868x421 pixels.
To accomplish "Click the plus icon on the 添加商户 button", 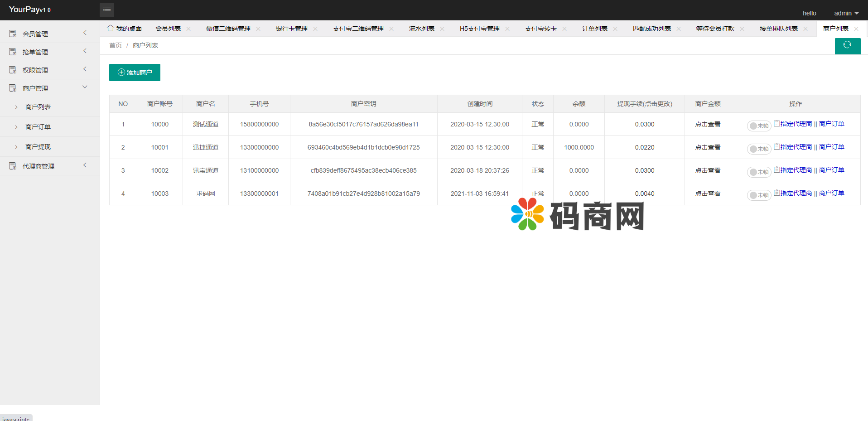I will (x=121, y=73).
